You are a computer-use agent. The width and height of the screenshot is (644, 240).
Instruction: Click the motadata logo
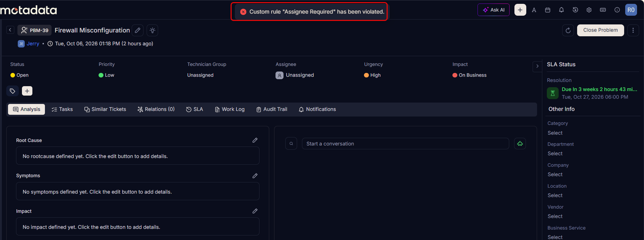(29, 10)
